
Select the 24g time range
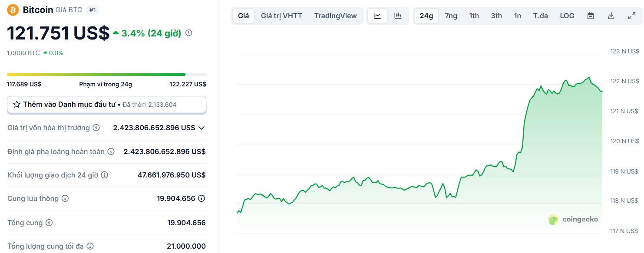click(x=426, y=16)
